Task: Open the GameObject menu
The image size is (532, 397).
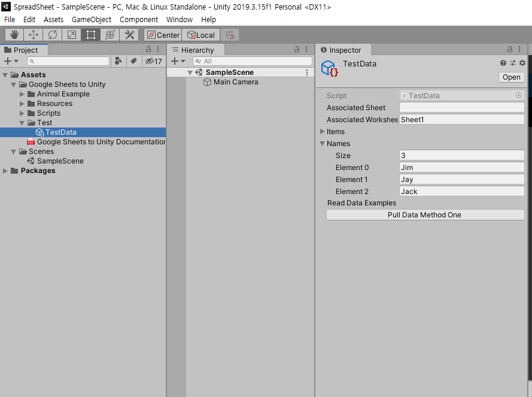Action: [92, 19]
